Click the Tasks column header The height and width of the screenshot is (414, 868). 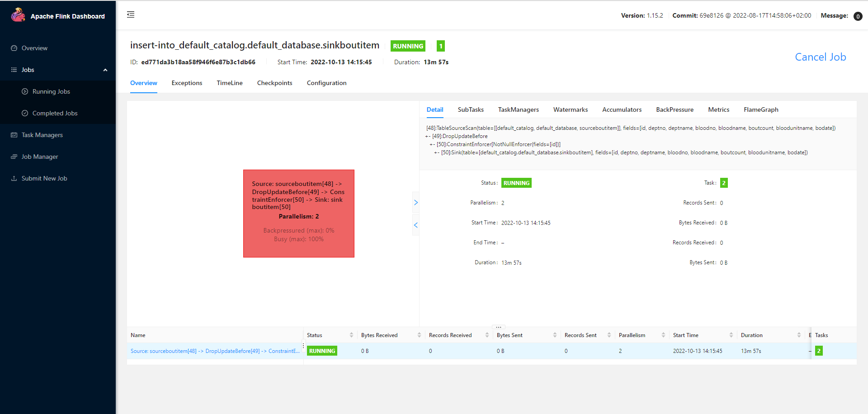coord(821,335)
